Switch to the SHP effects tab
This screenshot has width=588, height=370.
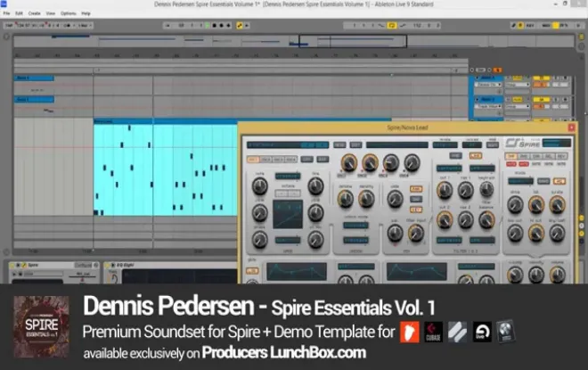[x=510, y=156]
